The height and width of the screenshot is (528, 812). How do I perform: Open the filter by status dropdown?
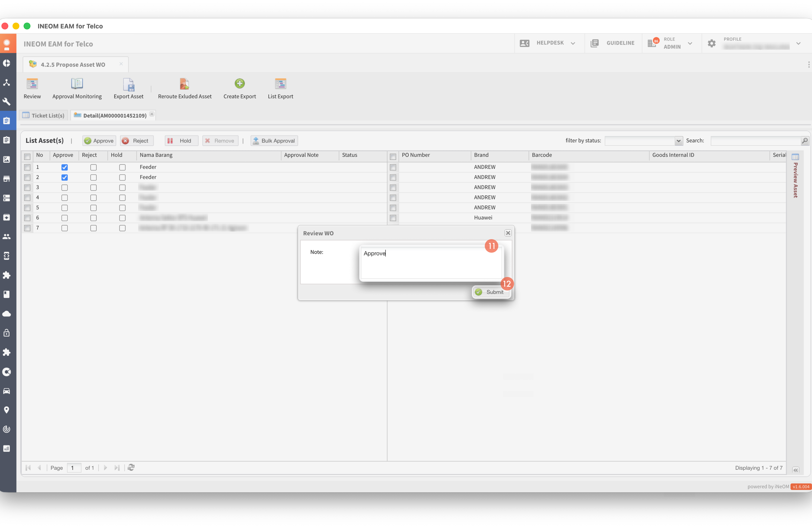[x=678, y=140]
